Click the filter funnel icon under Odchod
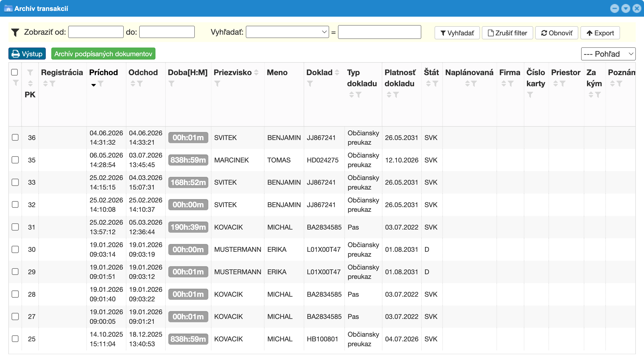 (140, 84)
